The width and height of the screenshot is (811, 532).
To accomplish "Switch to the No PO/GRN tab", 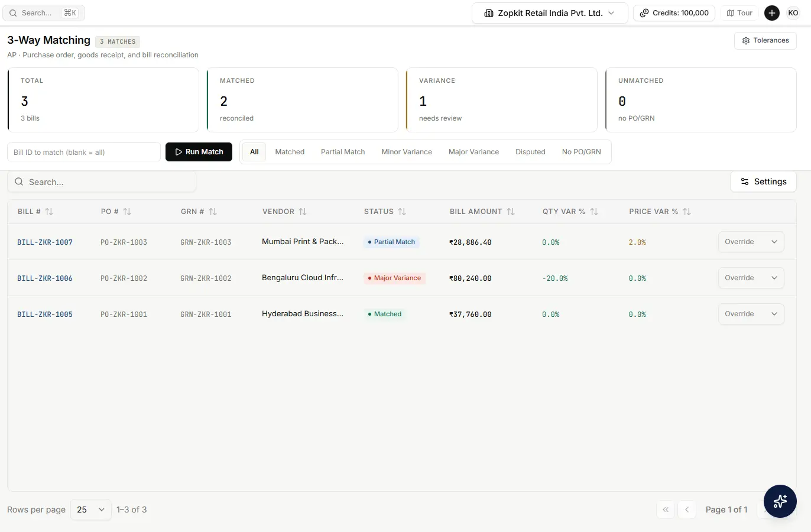I will 582,152.
